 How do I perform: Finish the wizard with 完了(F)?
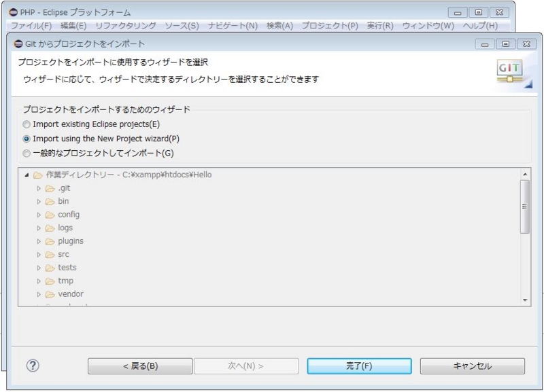coord(360,366)
